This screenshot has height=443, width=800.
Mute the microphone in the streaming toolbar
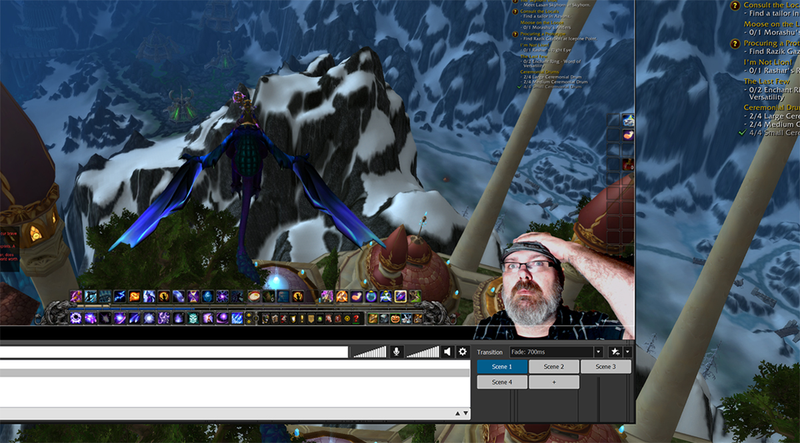[x=396, y=352]
